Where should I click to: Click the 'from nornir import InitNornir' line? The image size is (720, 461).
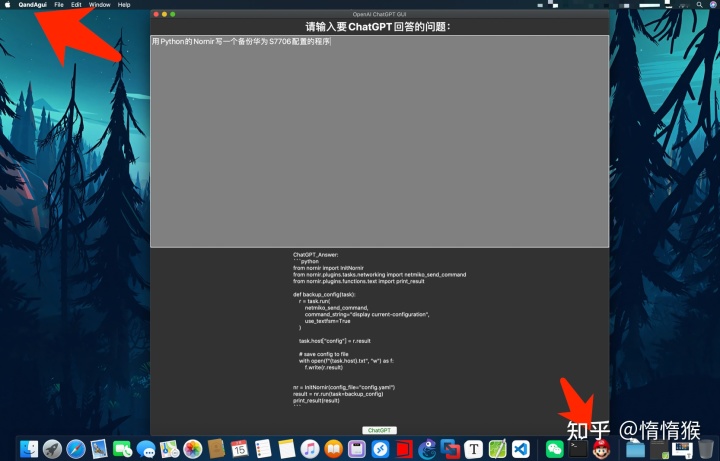[x=328, y=268]
